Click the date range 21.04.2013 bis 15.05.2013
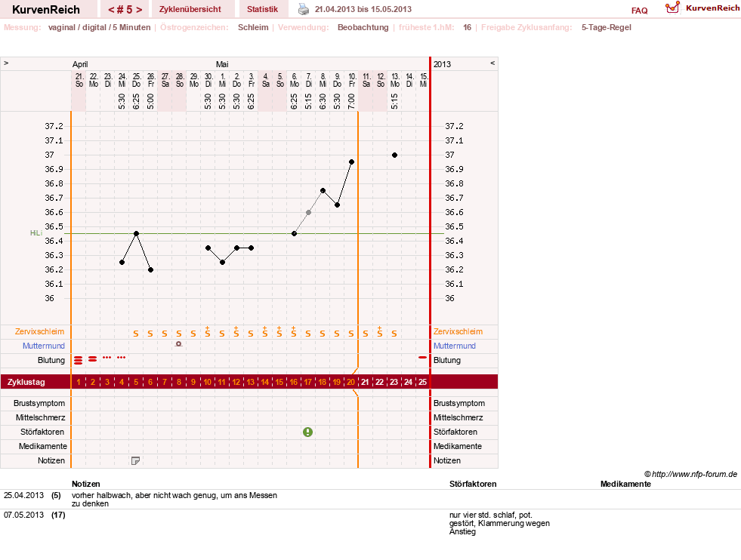Screen dimensions: 741x560 click(x=363, y=9)
